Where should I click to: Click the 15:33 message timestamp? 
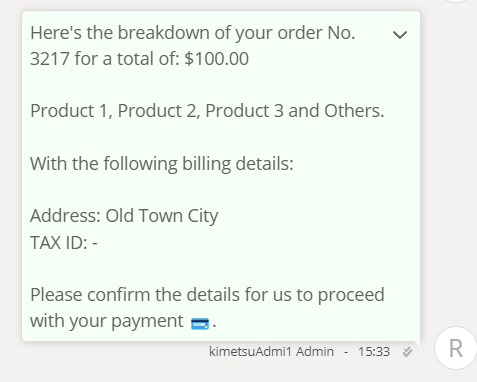pos(374,352)
